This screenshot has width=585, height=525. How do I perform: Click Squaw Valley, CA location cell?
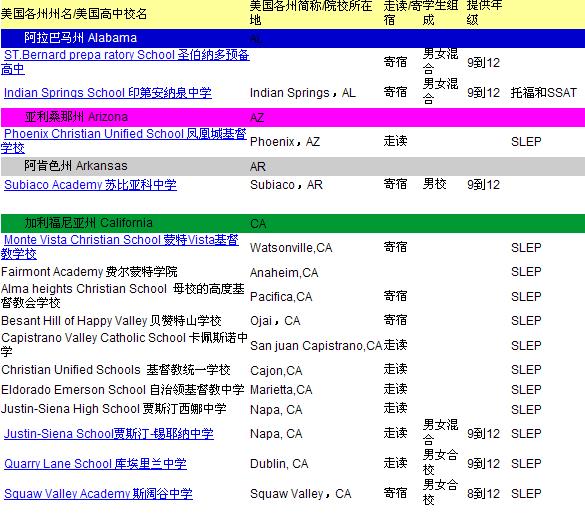pos(301,494)
